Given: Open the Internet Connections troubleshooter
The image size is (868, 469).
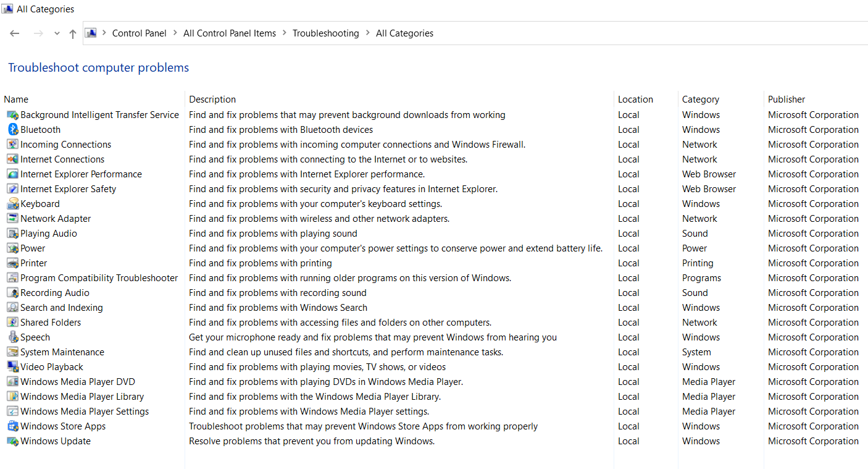Looking at the screenshot, I should pos(62,159).
